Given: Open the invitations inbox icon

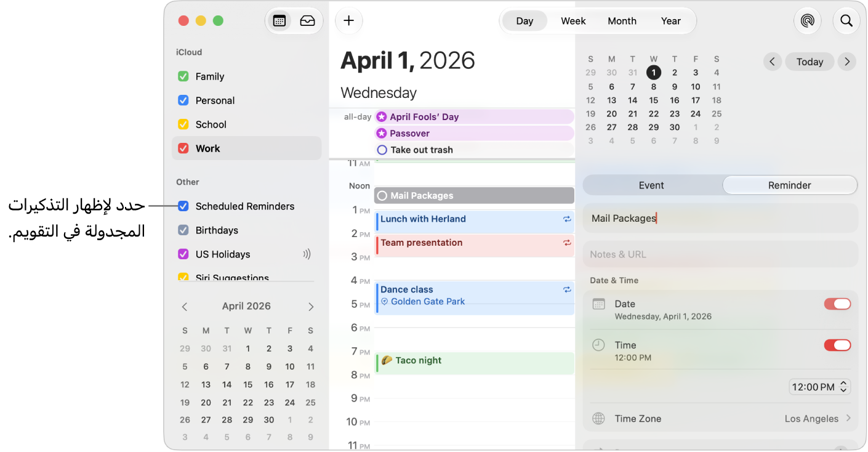Looking at the screenshot, I should pos(307,21).
